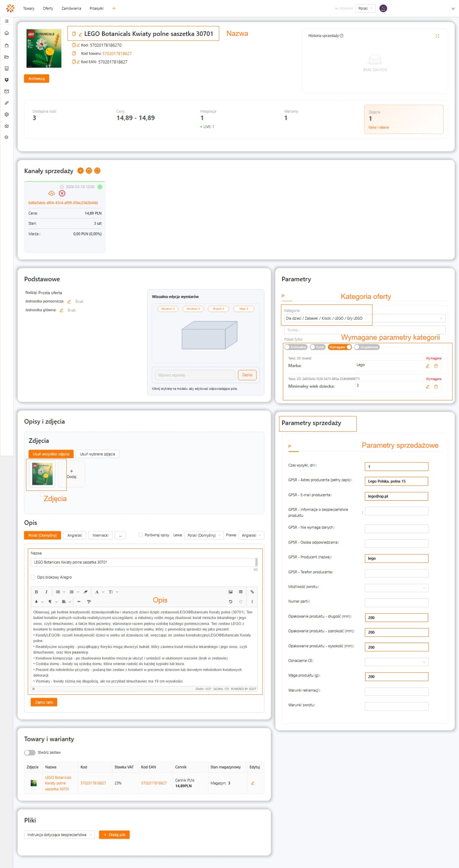The width and height of the screenshot is (459, 868).
Task: Click the home icon in left sidebar
Action: pos(6,33)
